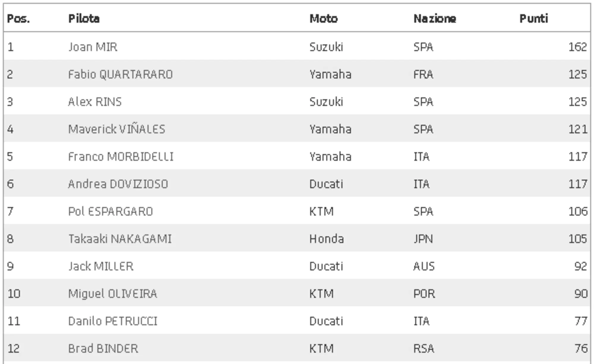Click the Punti column header
This screenshot has width=594, height=364.
pos(533,19)
